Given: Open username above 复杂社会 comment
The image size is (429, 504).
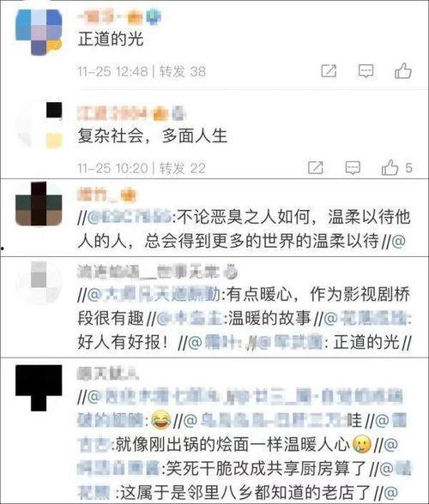Looking at the screenshot, I should coord(131,113).
